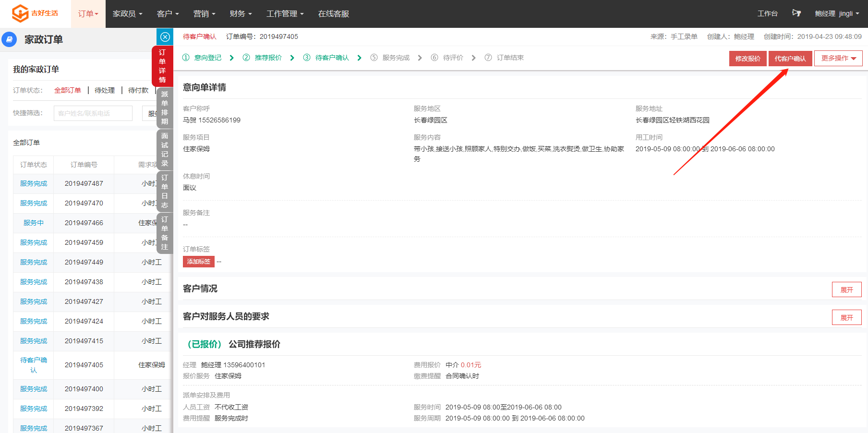This screenshot has width=868, height=433.
Task: Open 在线客服 in the top menu
Action: click(334, 14)
